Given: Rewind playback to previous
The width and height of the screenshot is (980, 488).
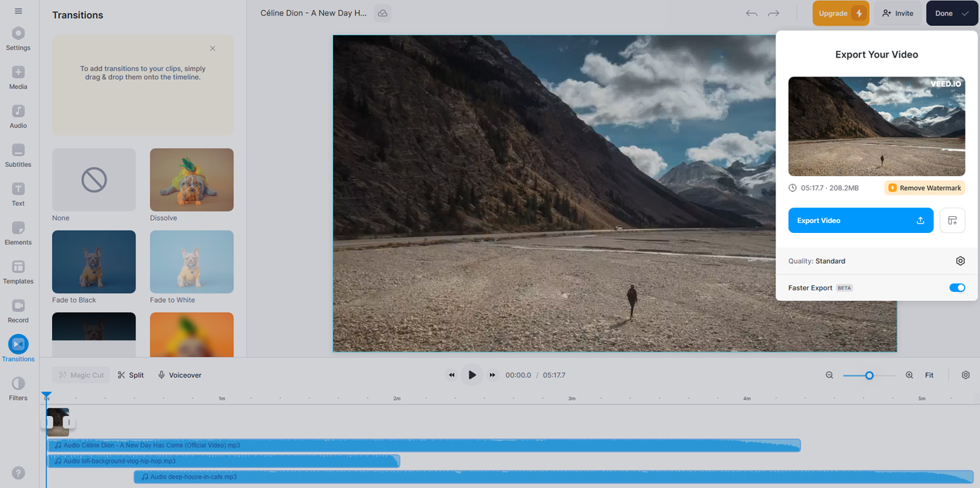Looking at the screenshot, I should (452, 375).
